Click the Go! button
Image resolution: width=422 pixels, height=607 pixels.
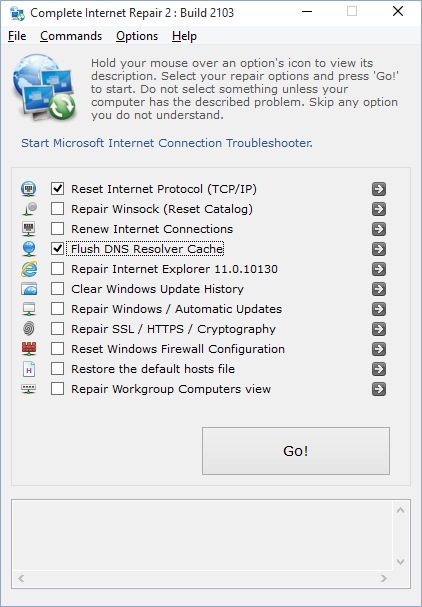tap(296, 451)
